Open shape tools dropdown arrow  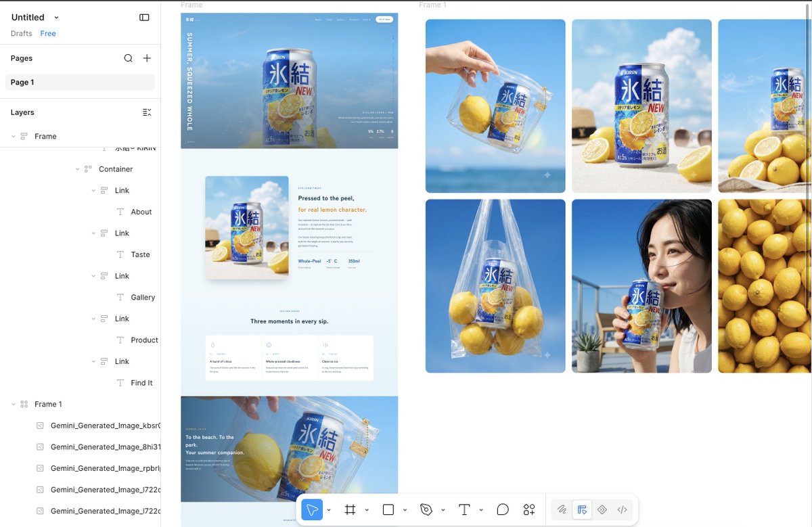tap(405, 510)
